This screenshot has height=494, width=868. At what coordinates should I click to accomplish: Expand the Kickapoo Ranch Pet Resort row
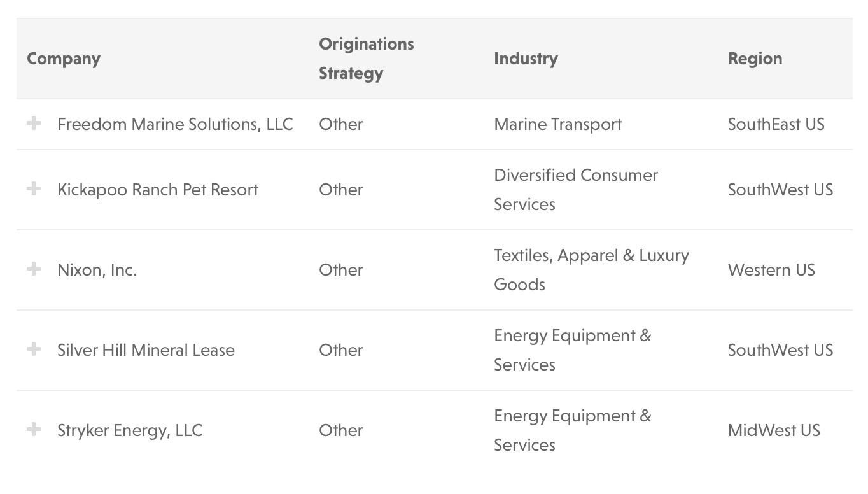(x=34, y=189)
